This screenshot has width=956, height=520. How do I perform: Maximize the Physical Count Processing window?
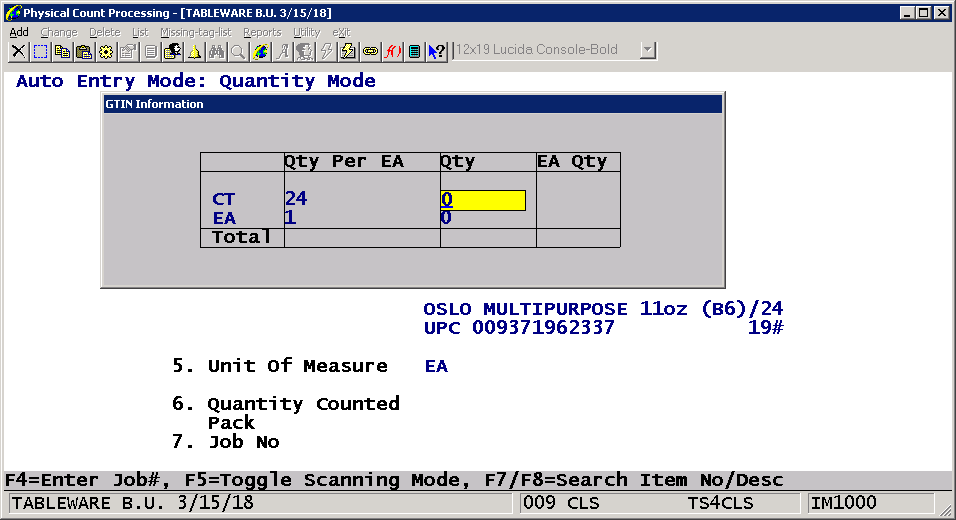pyautogui.click(x=924, y=13)
